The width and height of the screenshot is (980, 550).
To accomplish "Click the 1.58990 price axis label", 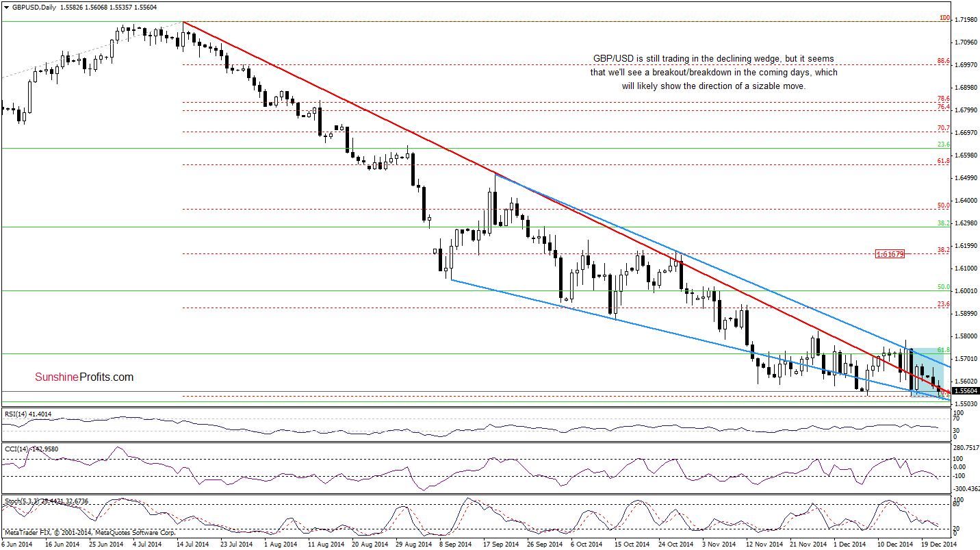I will 964,314.
